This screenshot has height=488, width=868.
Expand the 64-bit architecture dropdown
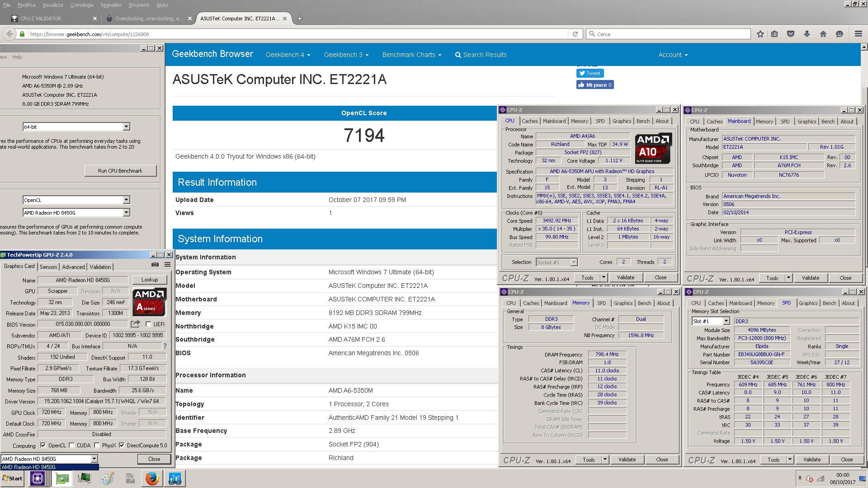point(127,127)
